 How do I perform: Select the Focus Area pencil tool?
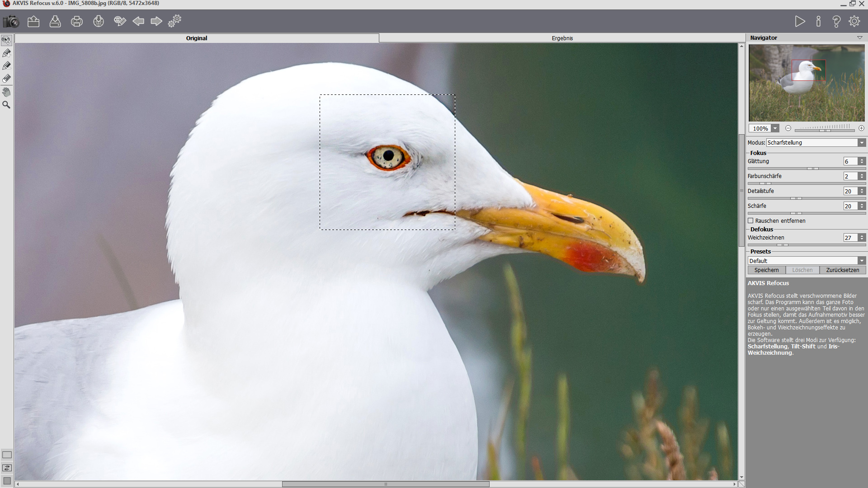tap(6, 53)
